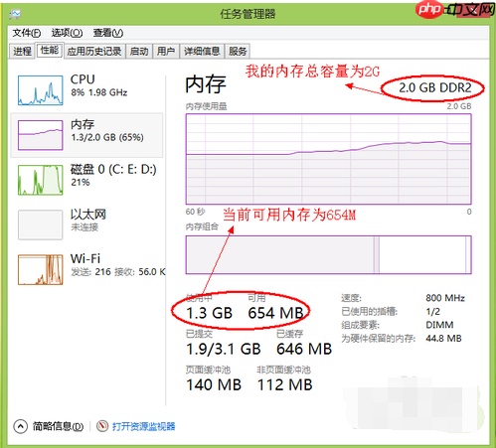This screenshot has height=448, width=496.
Task: Select 以太网 未连接 entry
Action: 87,224
